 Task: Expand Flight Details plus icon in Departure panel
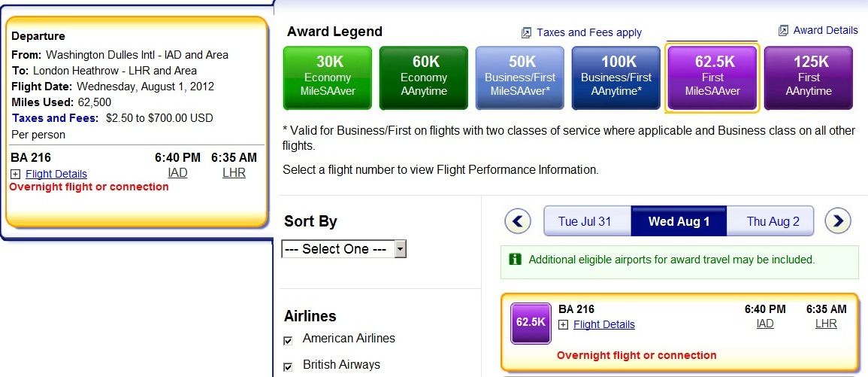(16, 174)
